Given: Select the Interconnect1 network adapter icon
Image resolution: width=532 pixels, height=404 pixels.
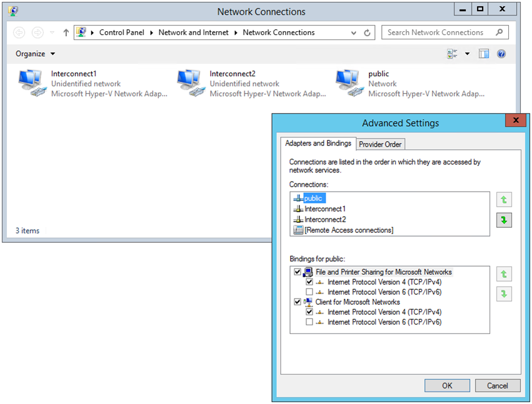Looking at the screenshot, I should coord(32,84).
